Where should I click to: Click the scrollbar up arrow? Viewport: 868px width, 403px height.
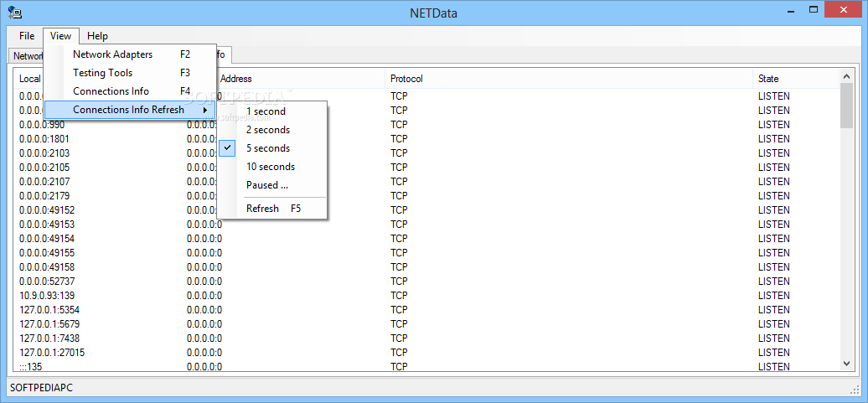846,76
